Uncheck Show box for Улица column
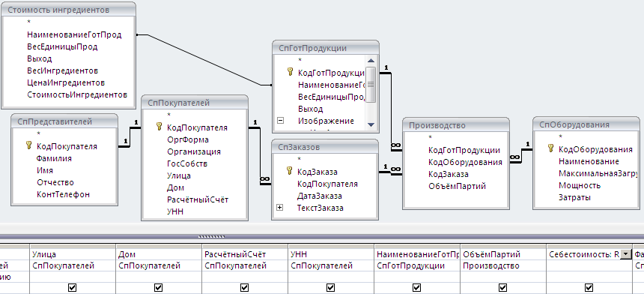The image size is (644, 294). 73,288
